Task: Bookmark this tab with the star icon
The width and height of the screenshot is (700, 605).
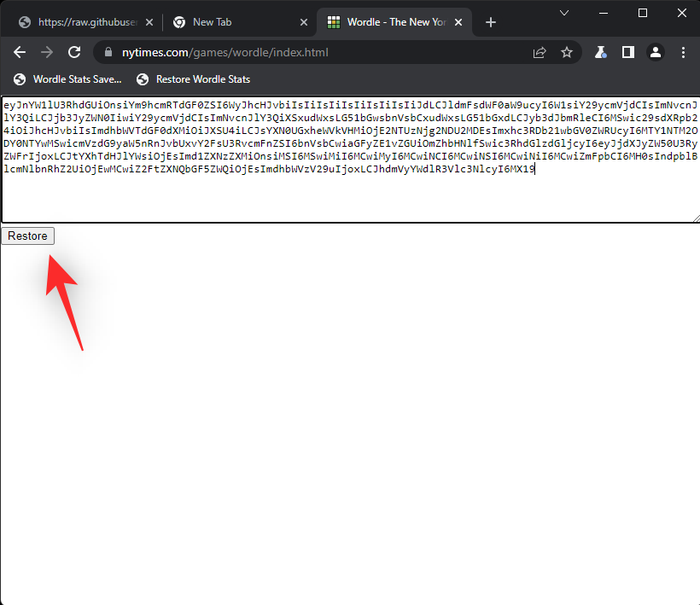Action: [567, 52]
